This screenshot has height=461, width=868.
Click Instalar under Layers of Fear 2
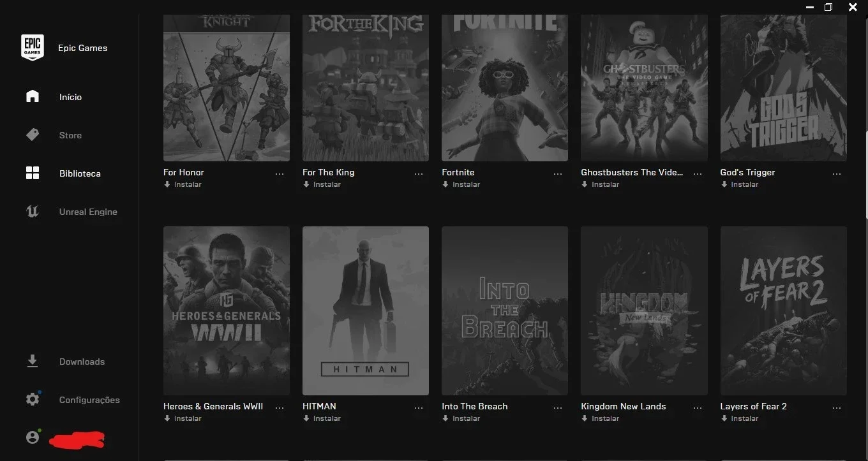coord(745,418)
